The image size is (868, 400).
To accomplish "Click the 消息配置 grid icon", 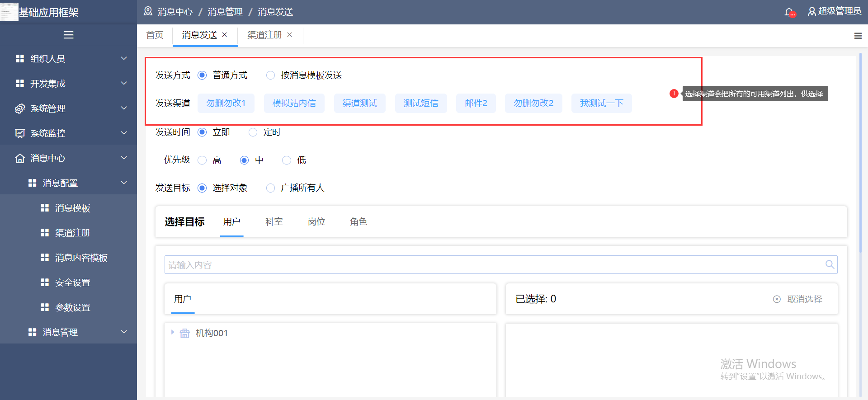I will tap(32, 183).
